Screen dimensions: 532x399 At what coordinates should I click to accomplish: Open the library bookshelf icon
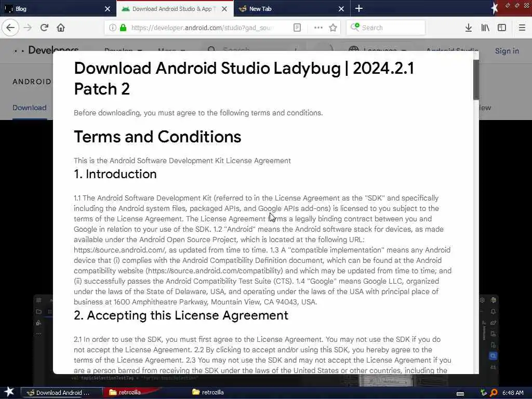485,28
